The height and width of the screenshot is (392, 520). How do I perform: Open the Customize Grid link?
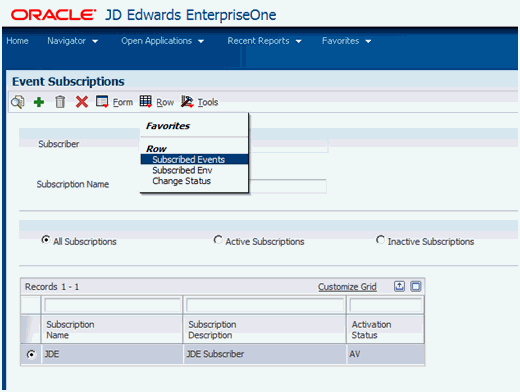coord(347,287)
